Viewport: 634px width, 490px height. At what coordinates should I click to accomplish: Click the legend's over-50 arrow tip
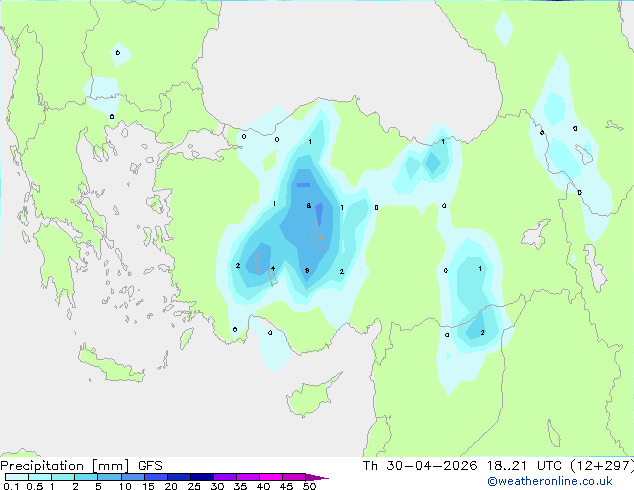coord(317,477)
